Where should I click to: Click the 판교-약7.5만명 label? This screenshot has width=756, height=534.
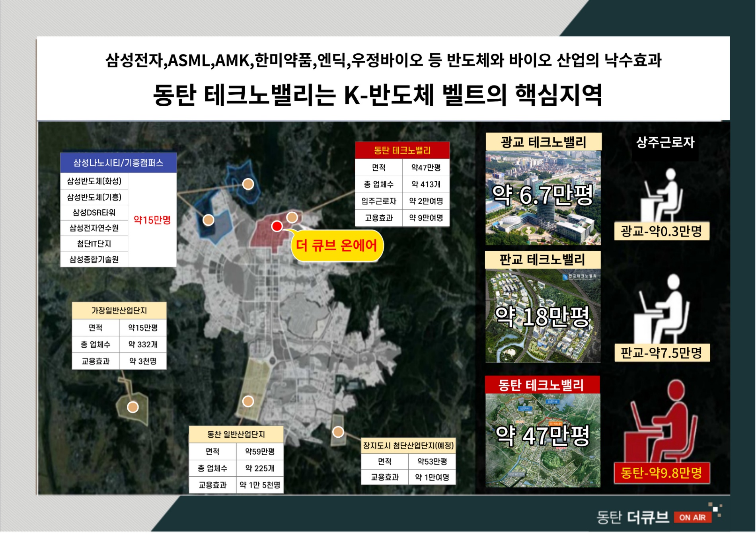(x=662, y=353)
